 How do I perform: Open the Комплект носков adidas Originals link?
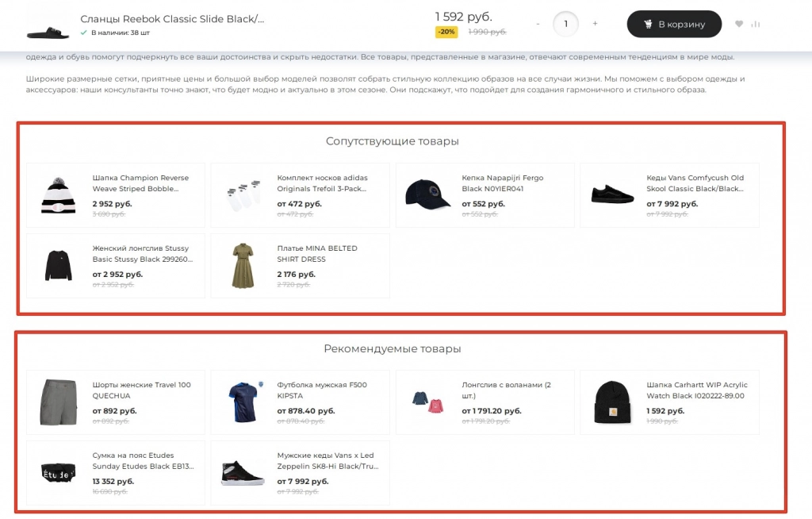pos(322,183)
